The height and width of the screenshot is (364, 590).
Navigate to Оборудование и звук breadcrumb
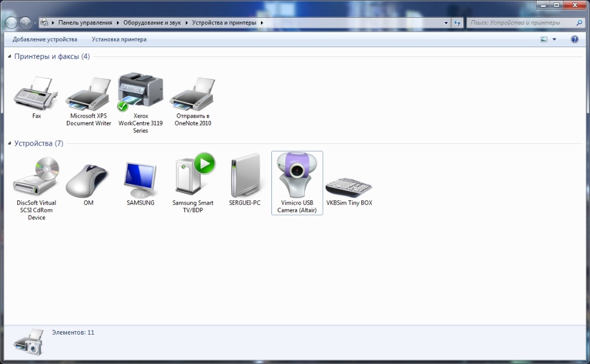(x=152, y=22)
